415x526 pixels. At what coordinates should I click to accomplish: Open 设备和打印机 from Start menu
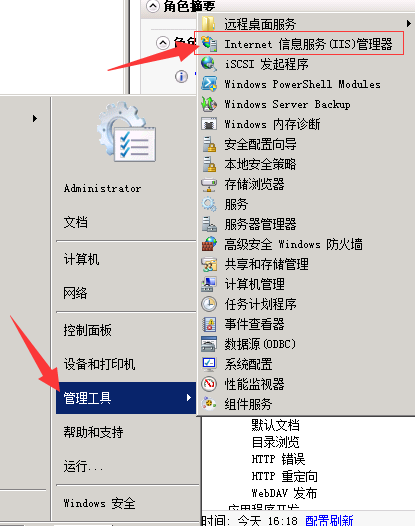(99, 364)
